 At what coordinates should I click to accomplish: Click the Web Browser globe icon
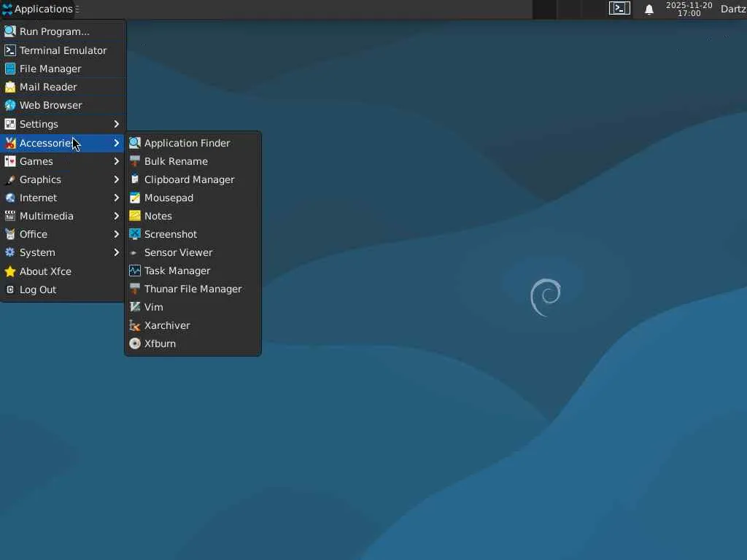coord(10,105)
